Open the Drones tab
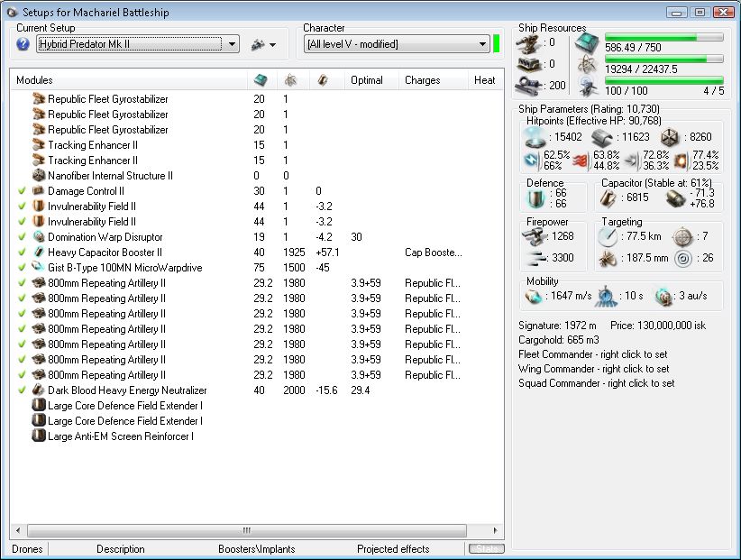 point(27,549)
